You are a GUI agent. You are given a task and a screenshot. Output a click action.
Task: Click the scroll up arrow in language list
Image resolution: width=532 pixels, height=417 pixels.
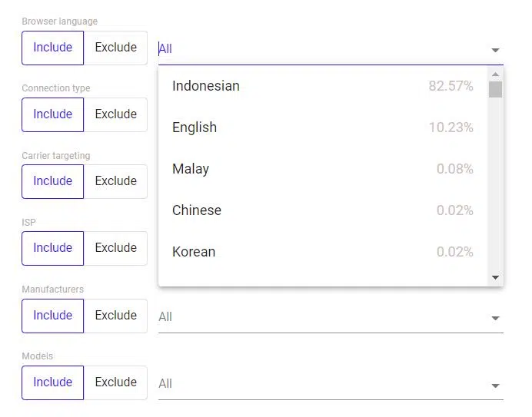[x=495, y=74]
